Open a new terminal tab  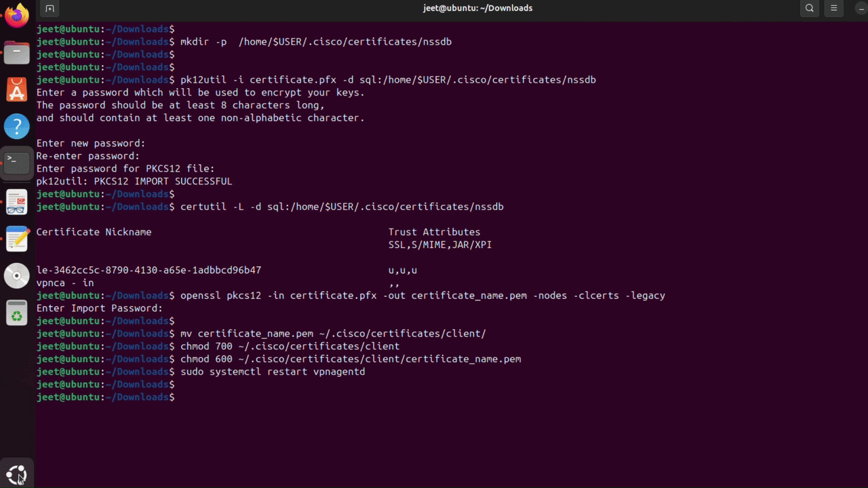[x=50, y=8]
